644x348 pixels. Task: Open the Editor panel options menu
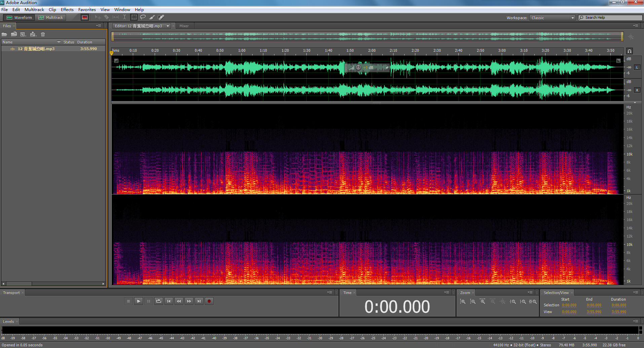click(636, 26)
